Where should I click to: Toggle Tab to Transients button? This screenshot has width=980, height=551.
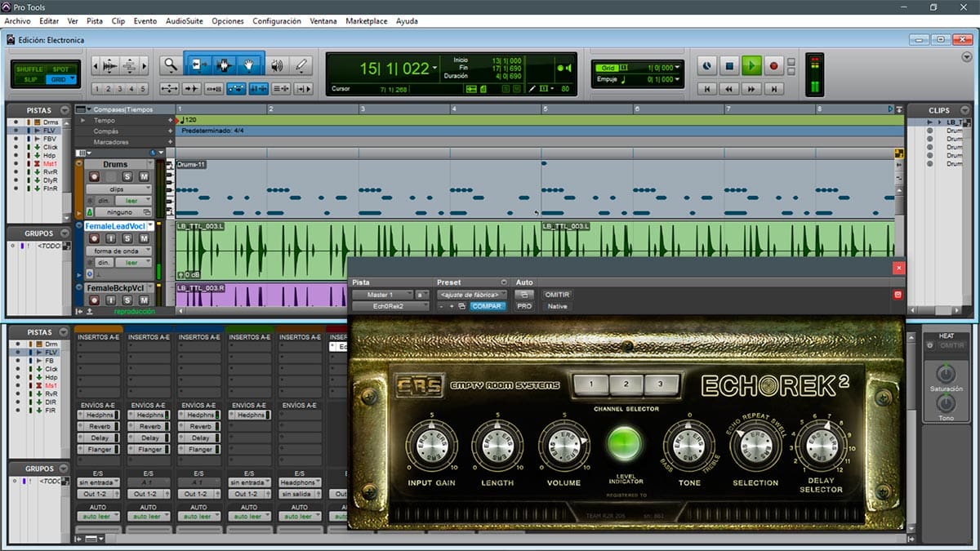tap(192, 89)
